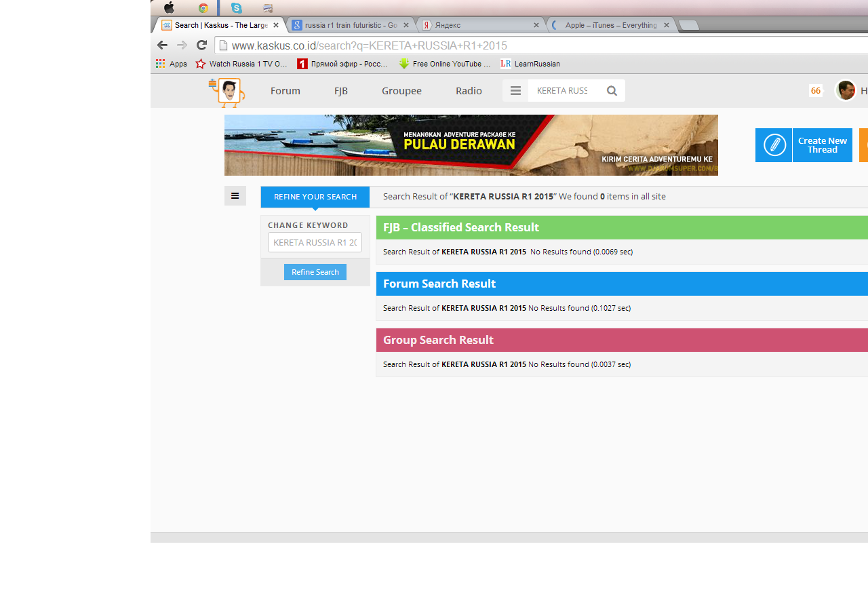The height and width of the screenshot is (597, 868).
Task: Click Create New Thread button
Action: click(x=823, y=145)
